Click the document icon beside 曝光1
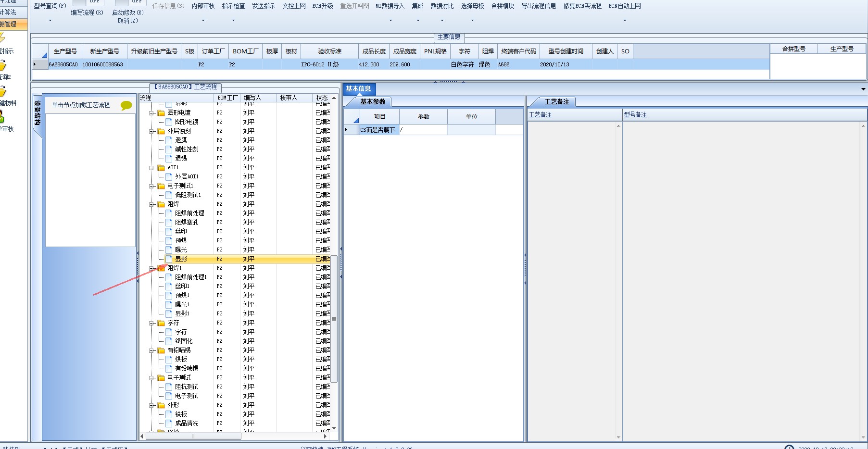 point(169,304)
